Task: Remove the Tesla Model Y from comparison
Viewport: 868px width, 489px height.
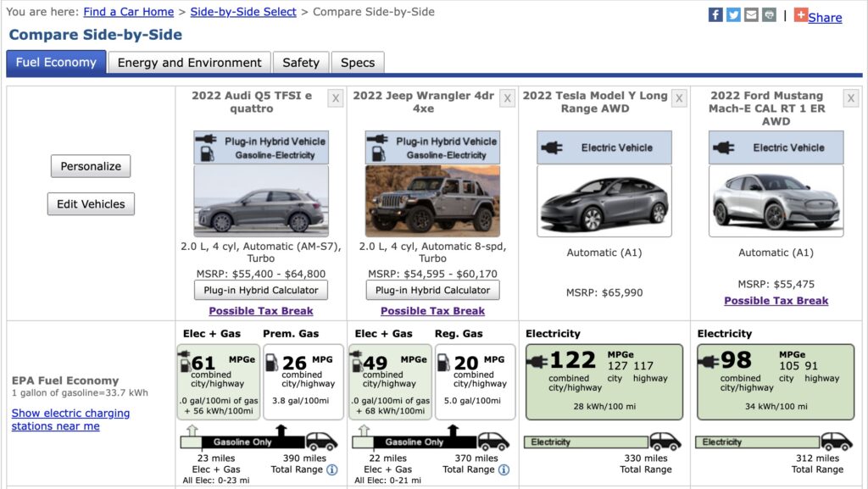Action: 679,98
